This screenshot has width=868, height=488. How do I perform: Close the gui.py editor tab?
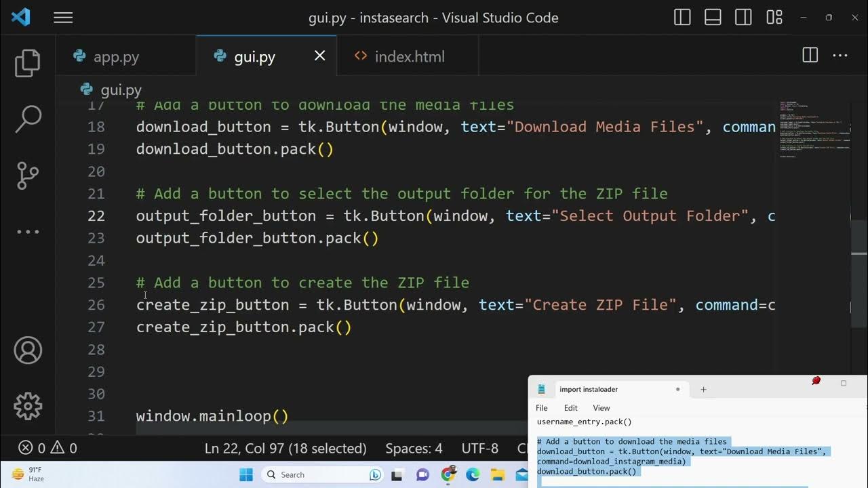[319, 56]
